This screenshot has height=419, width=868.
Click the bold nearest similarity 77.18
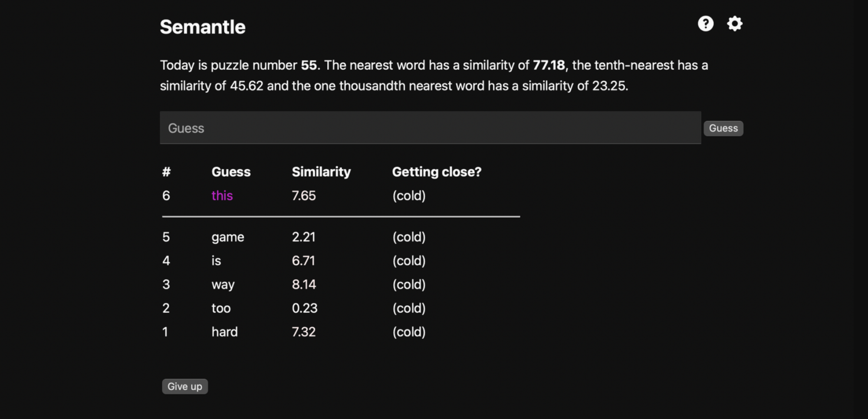tap(549, 65)
